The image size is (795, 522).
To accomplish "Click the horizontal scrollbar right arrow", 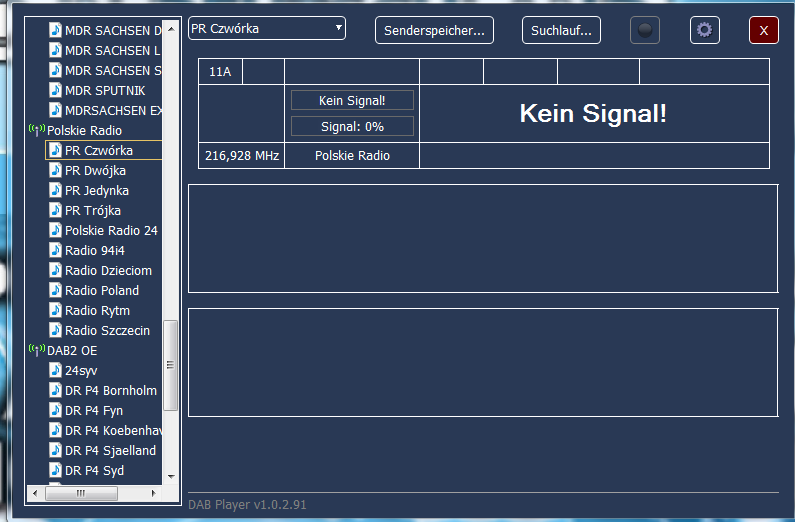I will (x=155, y=493).
